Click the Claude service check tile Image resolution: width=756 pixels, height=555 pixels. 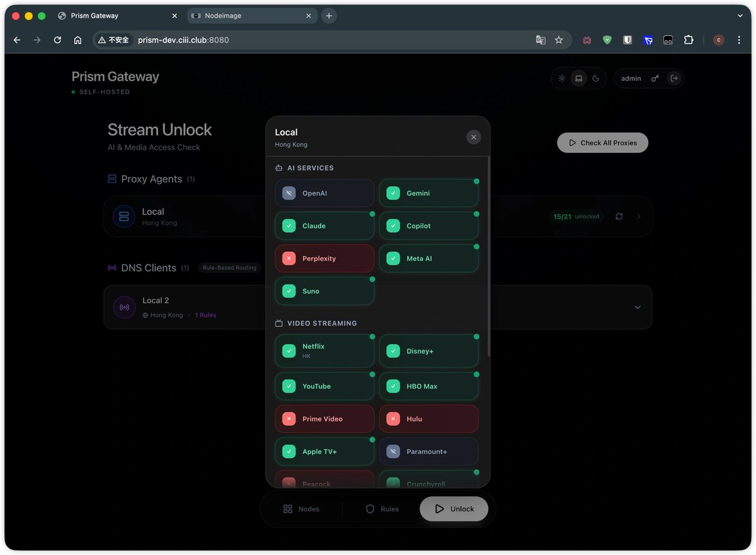point(324,226)
